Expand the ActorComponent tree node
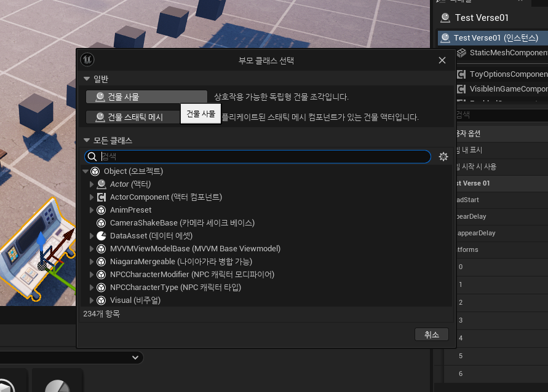The width and height of the screenshot is (548, 392). [x=92, y=197]
